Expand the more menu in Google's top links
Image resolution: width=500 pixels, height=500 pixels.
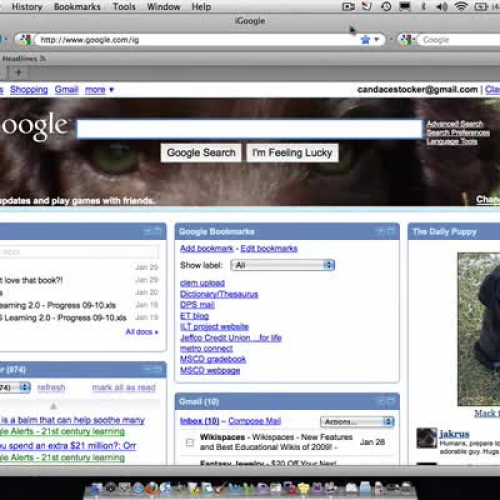(x=99, y=89)
